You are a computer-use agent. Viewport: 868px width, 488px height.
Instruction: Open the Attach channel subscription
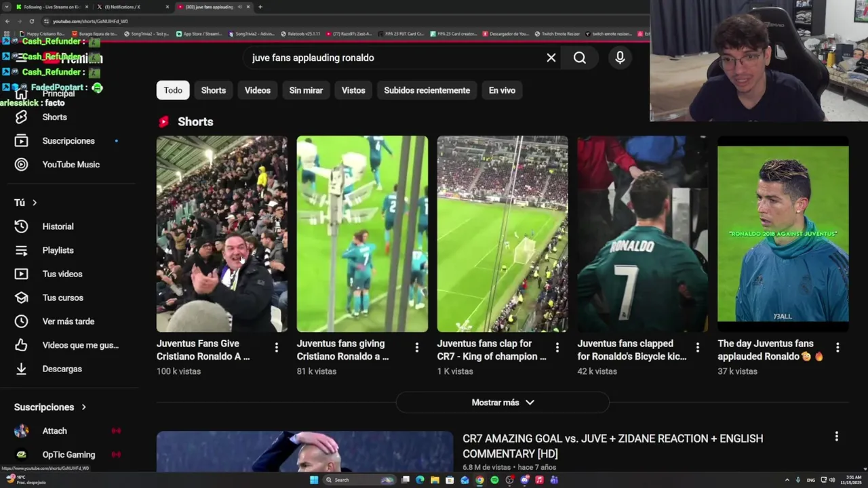point(54,431)
